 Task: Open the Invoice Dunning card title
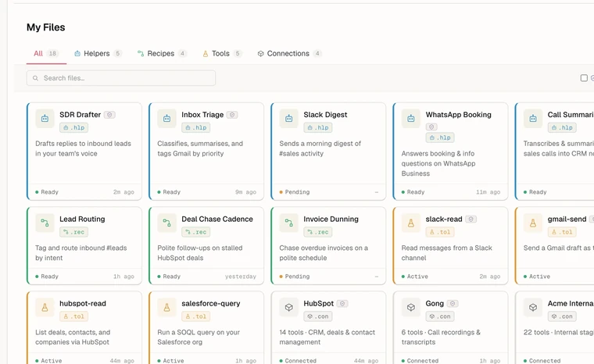point(331,219)
